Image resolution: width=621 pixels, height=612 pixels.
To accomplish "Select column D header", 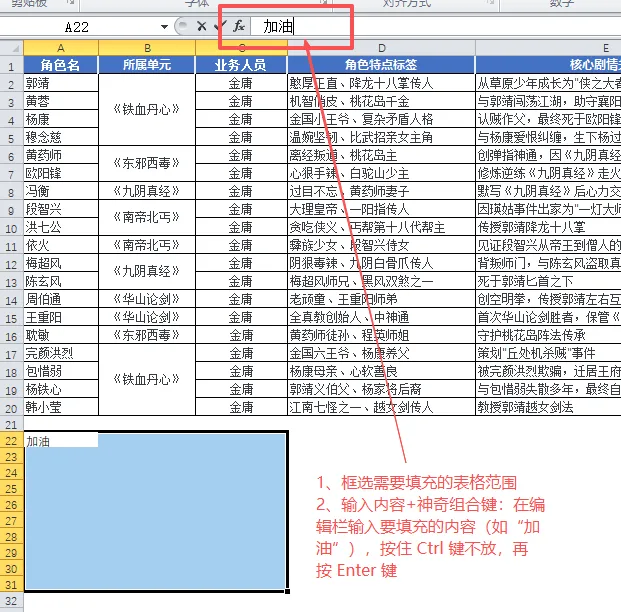I will coord(381,48).
